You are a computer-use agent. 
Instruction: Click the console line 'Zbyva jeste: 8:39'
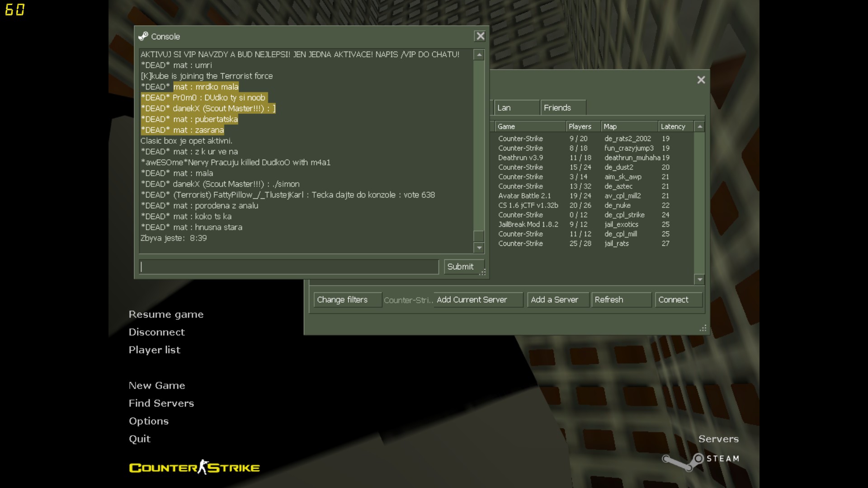pos(174,238)
